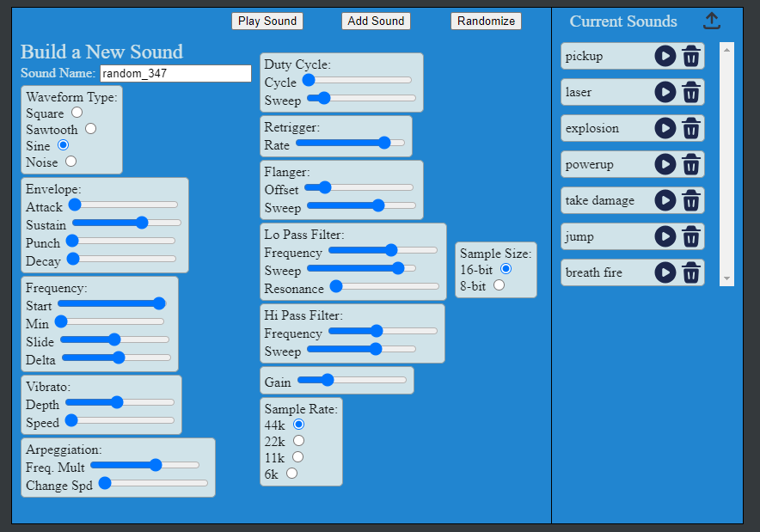Choose 16-bit sample size
The height and width of the screenshot is (532, 760).
(506, 269)
